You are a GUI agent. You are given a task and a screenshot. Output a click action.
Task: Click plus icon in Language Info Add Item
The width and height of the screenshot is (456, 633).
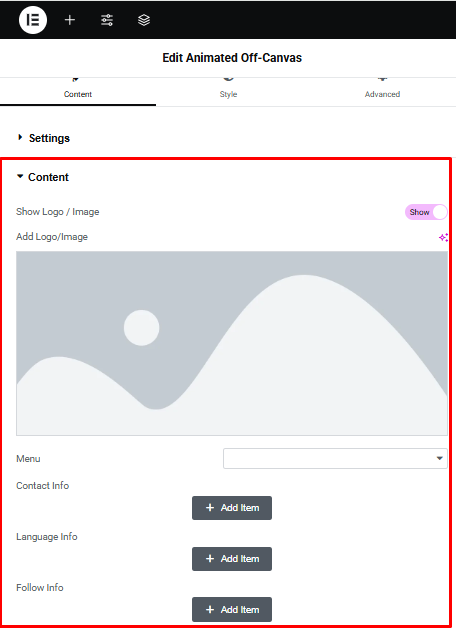pos(210,558)
